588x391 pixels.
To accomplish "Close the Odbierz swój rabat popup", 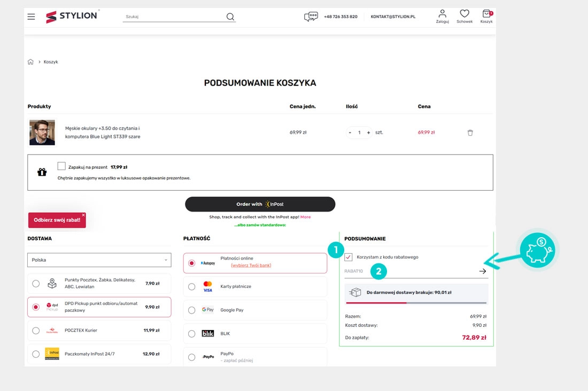I will [83, 215].
